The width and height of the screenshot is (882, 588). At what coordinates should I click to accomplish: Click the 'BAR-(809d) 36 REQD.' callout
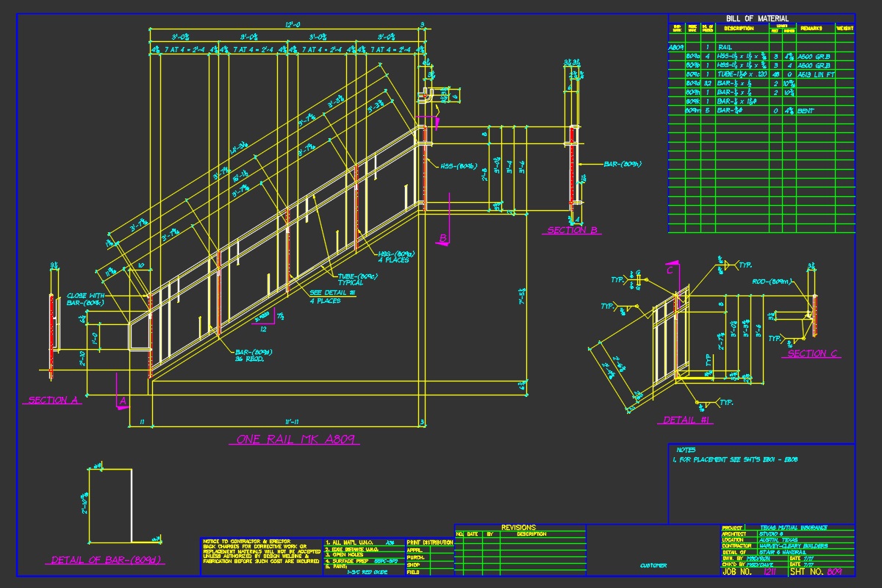click(x=254, y=355)
